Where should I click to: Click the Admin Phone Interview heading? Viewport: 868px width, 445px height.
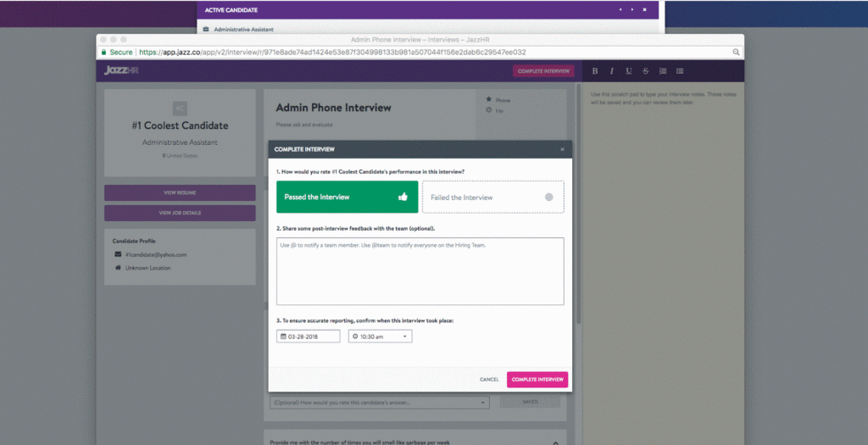pyautogui.click(x=333, y=108)
